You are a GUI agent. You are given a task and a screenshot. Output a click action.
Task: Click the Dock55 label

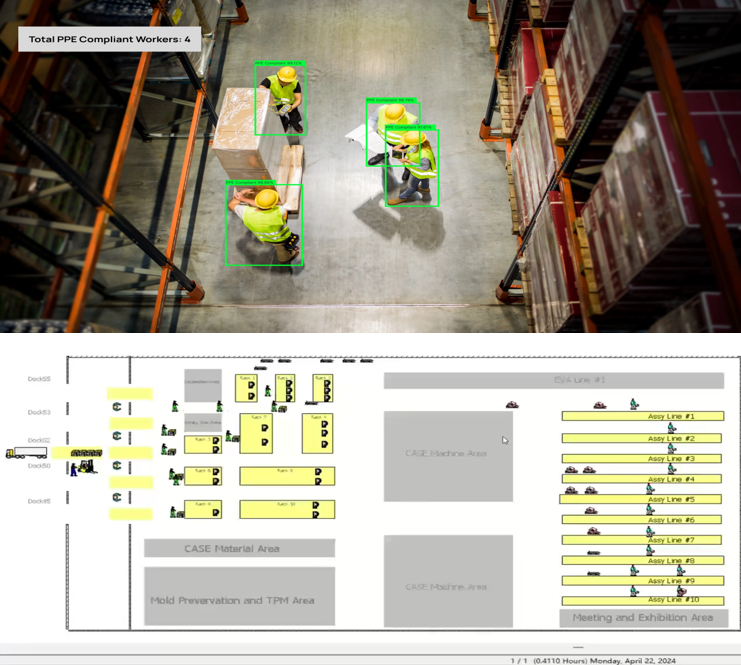pos(39,379)
